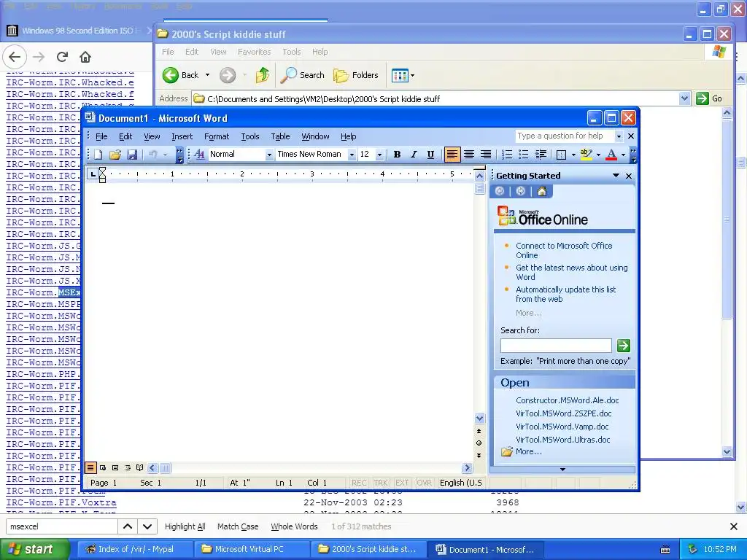Image resolution: width=747 pixels, height=560 pixels.
Task: Expand the Getting Started task pane menu
Action: coord(616,176)
